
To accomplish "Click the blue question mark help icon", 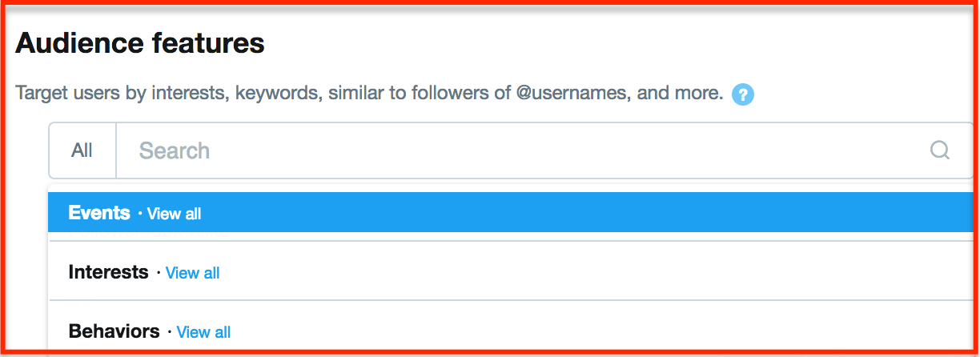I will tap(743, 94).
